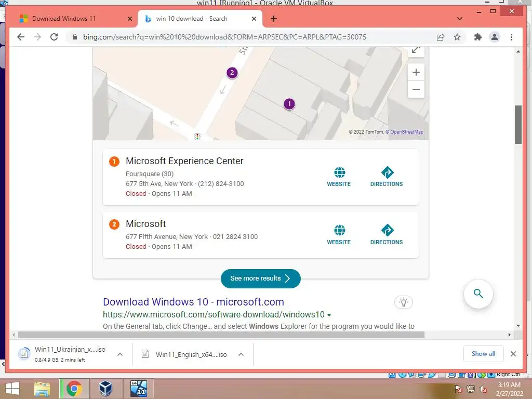The width and height of the screenshot is (532, 399).
Task: Go back to the previous page
Action: click(21, 37)
